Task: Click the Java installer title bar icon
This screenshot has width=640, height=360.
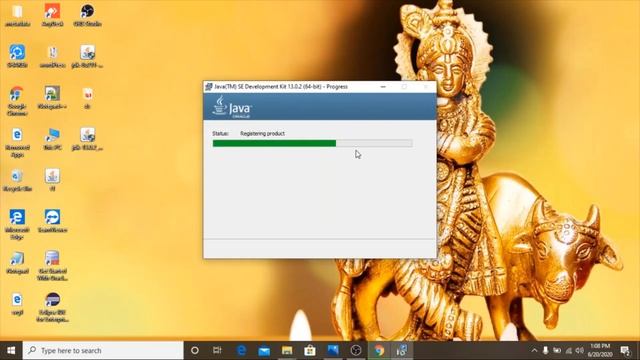Action: click(x=209, y=87)
